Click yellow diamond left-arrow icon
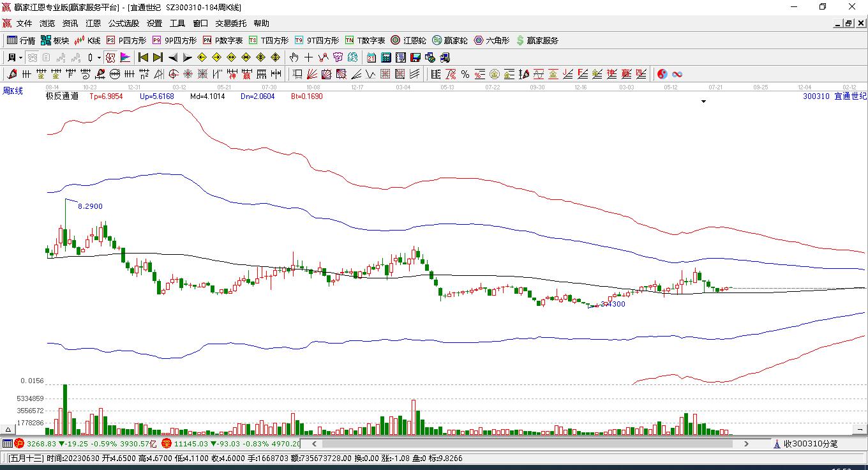868x470 pixels. (x=202, y=57)
